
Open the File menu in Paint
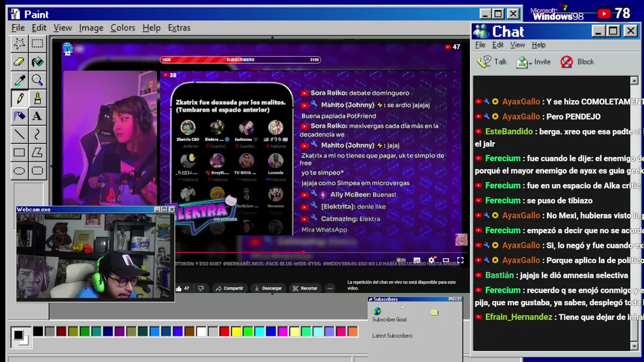click(x=18, y=28)
